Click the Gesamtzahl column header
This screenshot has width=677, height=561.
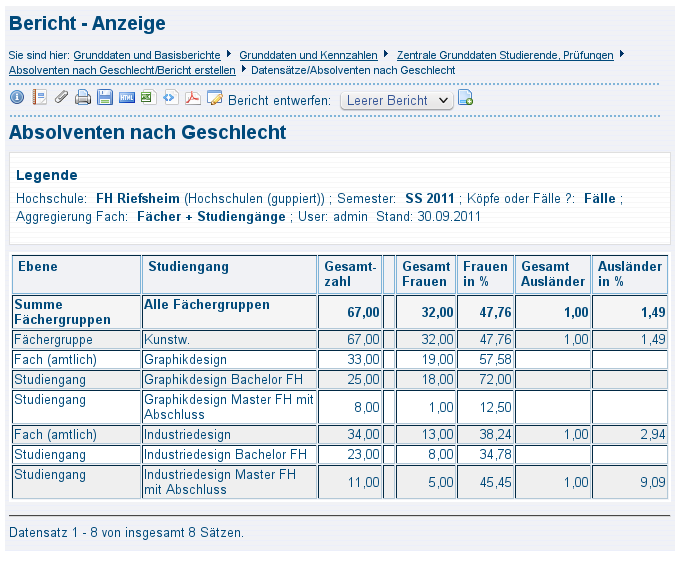point(350,274)
